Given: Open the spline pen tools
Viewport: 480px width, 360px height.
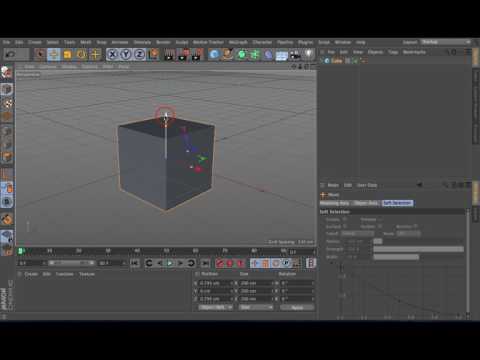Looking at the screenshot, I should coord(228,54).
